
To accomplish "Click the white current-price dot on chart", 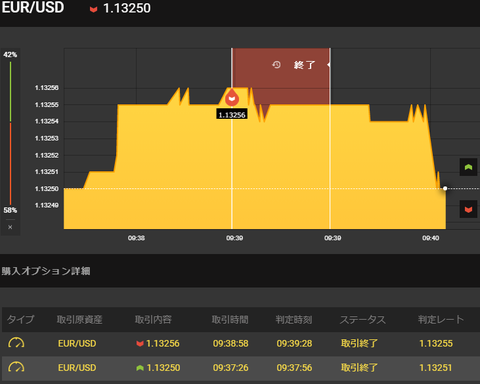I will [x=445, y=189].
